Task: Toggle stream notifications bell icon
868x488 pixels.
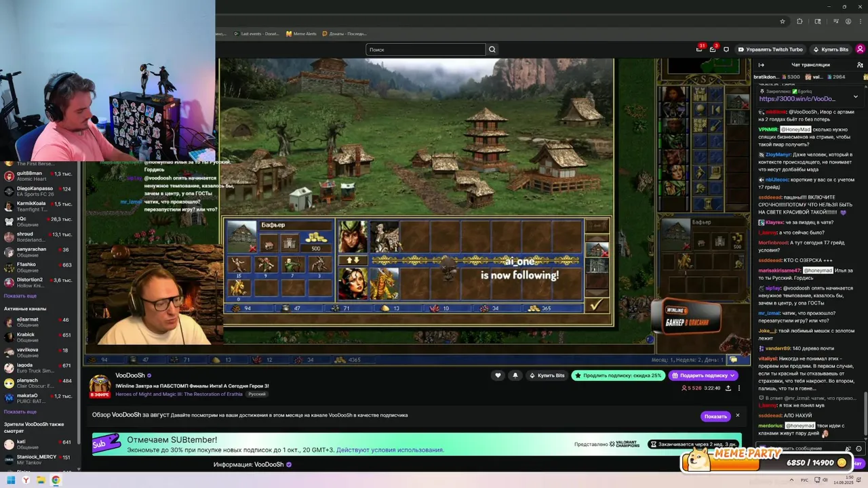Action: point(515,375)
